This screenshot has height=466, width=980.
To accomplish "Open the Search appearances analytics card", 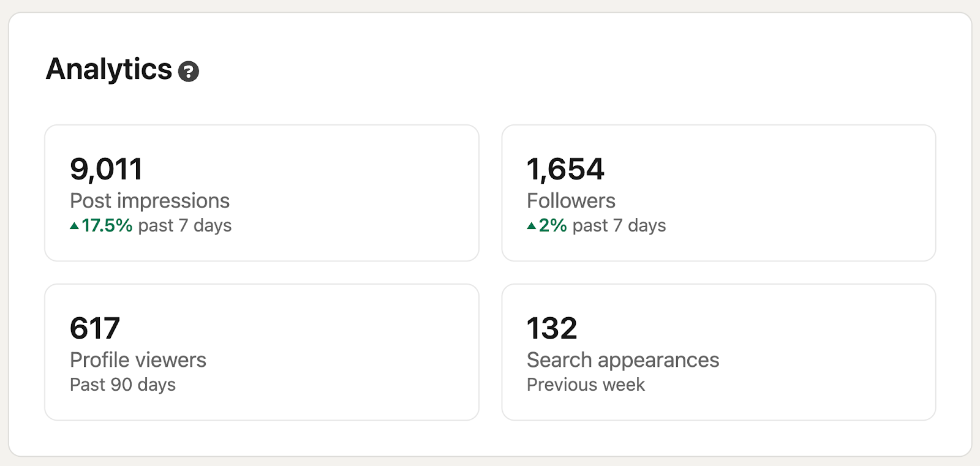I will click(x=720, y=349).
